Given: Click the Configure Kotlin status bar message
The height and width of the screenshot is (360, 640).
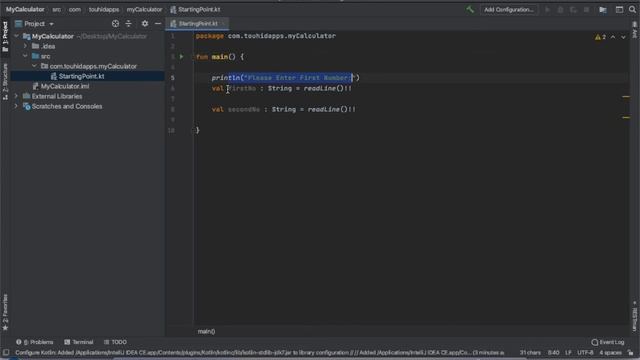Looking at the screenshot, I should pos(260,353).
